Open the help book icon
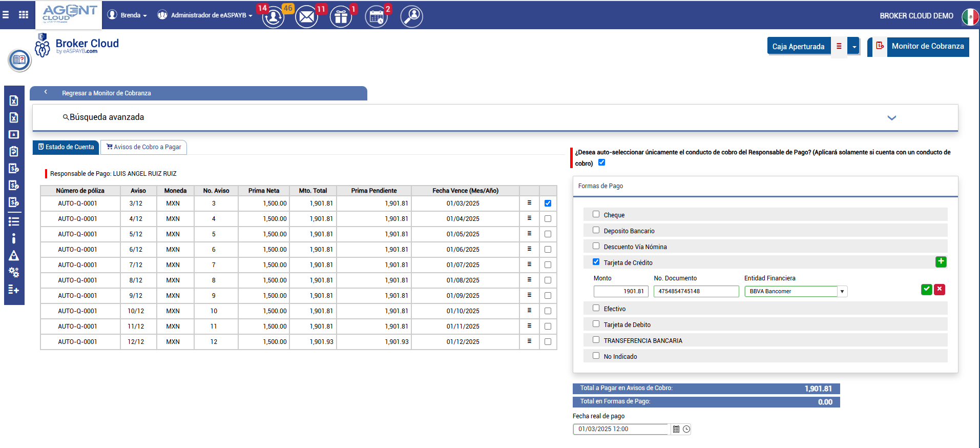Screen dimensions: 980x448 (19, 60)
